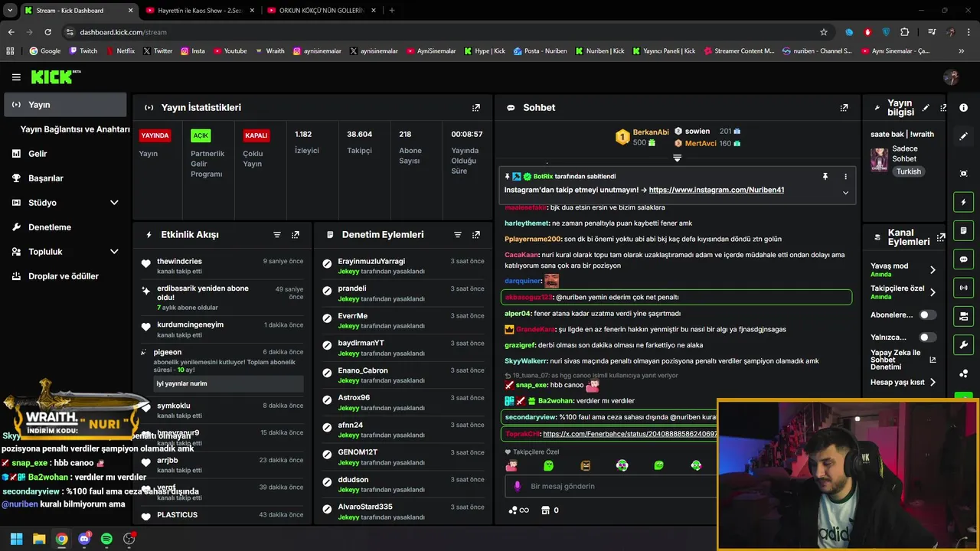The height and width of the screenshot is (551, 980).
Task: Click the capture frame icon in right sidebar
Action: (963, 174)
